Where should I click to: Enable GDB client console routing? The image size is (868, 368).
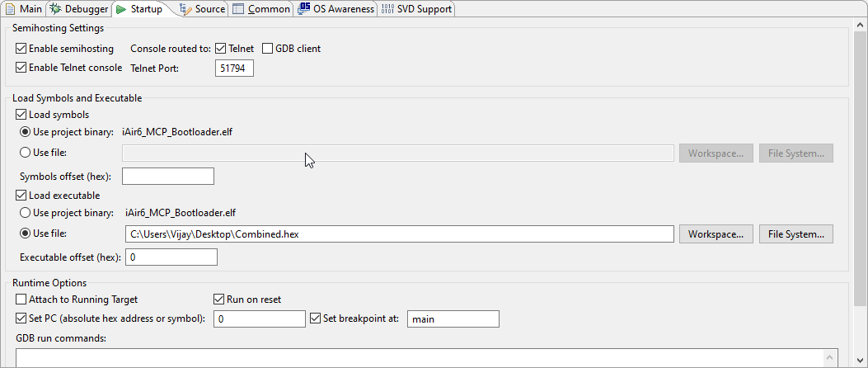[268, 49]
